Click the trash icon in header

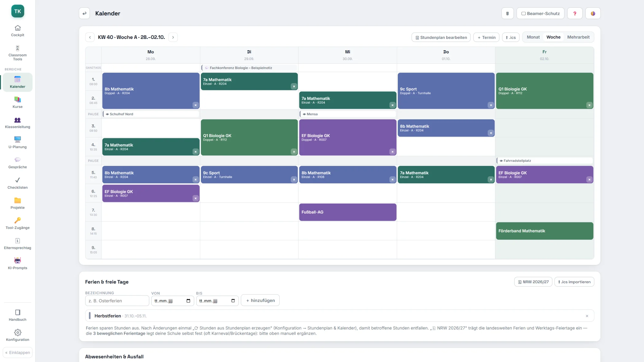(x=508, y=13)
